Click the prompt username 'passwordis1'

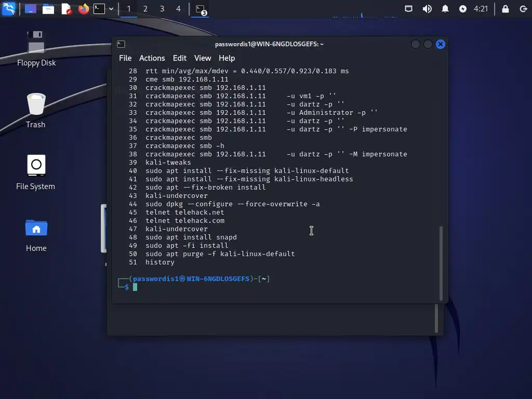pyautogui.click(x=156, y=279)
